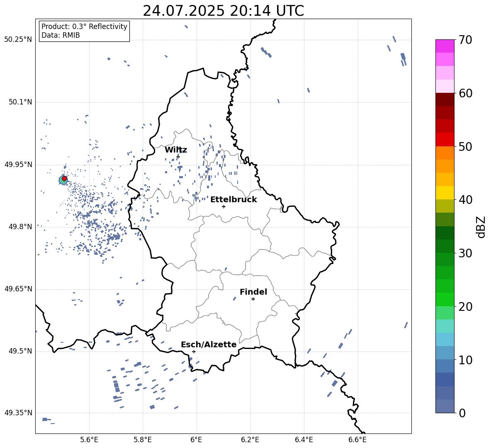Image resolution: width=491 pixels, height=448 pixels.
Task: Click the Wiltz city label
Action: point(176,150)
